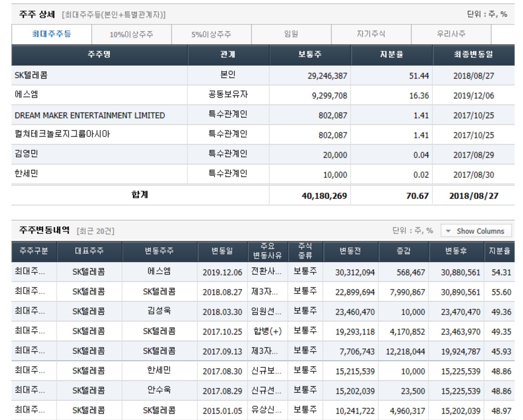Click the before-change value 10,241,722

pyautogui.click(x=355, y=411)
